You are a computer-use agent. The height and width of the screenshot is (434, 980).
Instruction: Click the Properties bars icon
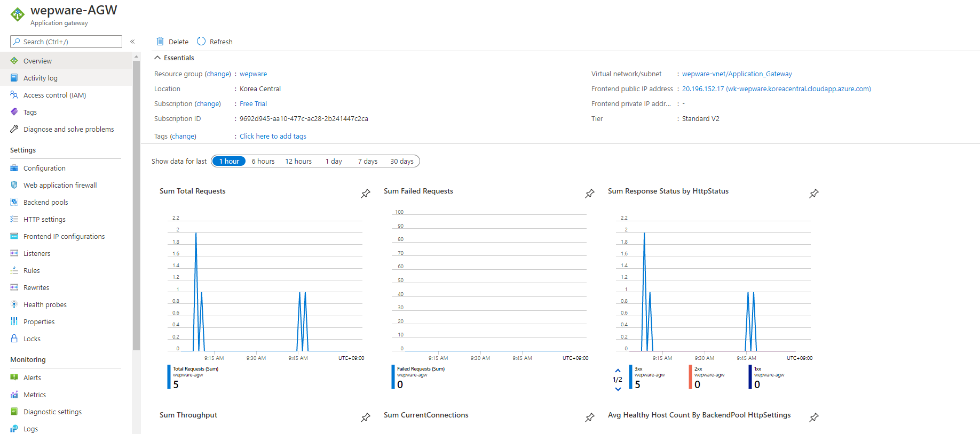click(x=14, y=322)
